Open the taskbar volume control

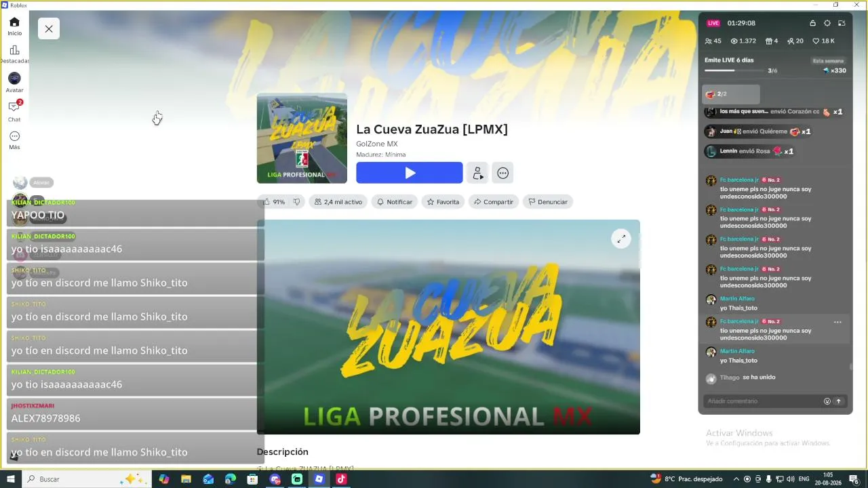(x=791, y=479)
